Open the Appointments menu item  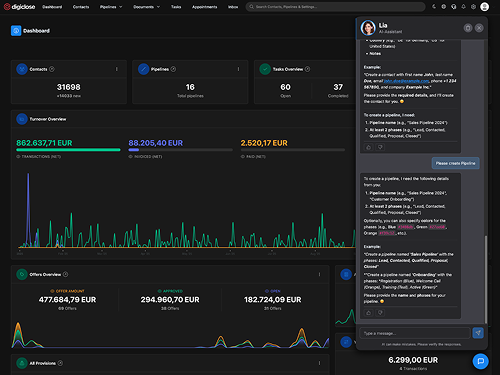pos(204,7)
